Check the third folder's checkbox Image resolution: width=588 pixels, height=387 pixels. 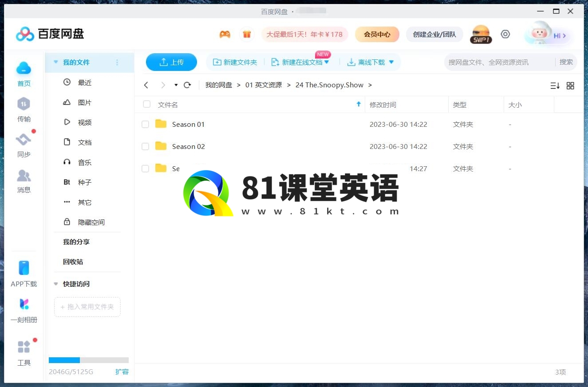[x=145, y=168]
